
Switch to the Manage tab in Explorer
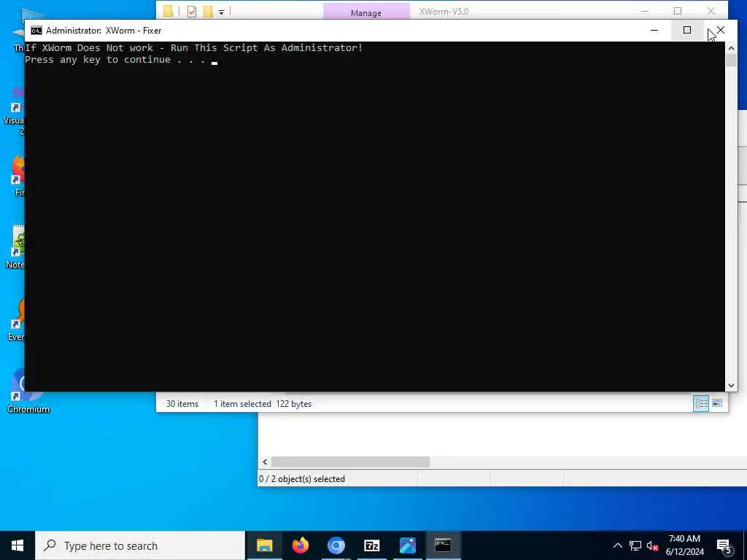pyautogui.click(x=366, y=13)
